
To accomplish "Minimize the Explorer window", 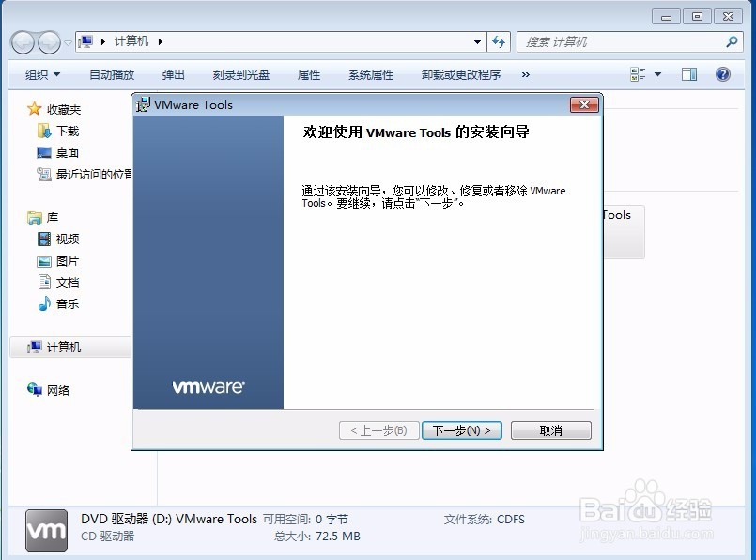I will (666, 17).
